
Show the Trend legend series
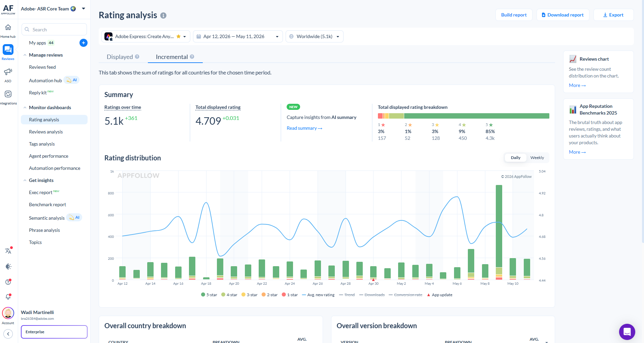pos(347,295)
